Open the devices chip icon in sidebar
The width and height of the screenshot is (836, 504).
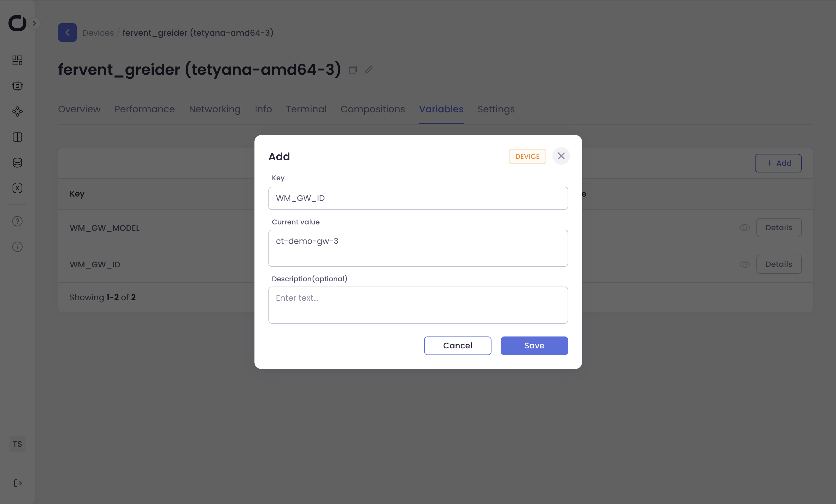17,86
